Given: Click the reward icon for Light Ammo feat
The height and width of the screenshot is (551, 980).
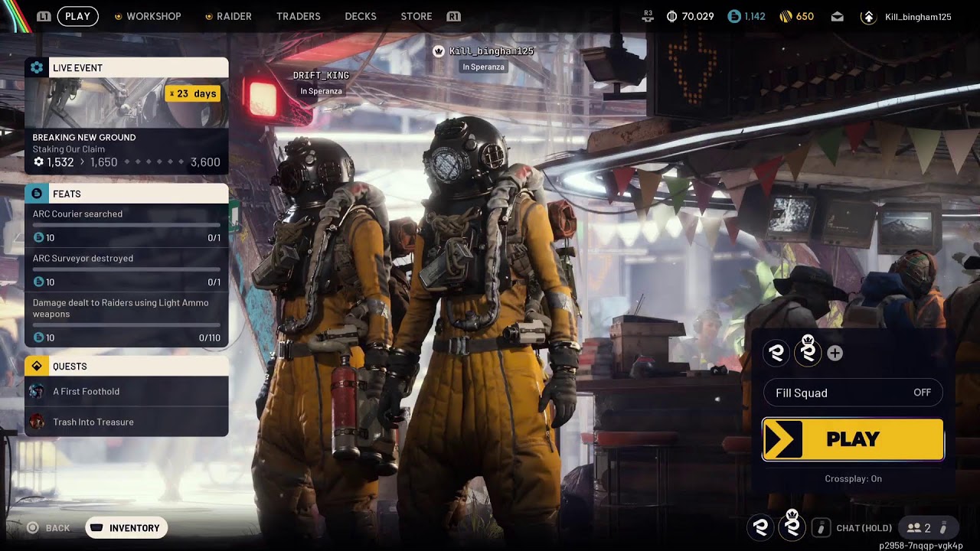Looking at the screenshot, I should (39, 337).
